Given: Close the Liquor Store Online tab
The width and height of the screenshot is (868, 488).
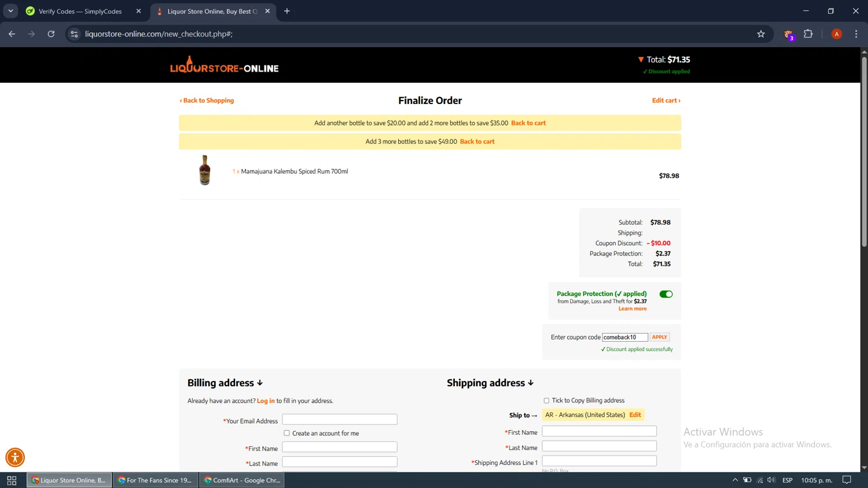Looking at the screenshot, I should tap(267, 11).
